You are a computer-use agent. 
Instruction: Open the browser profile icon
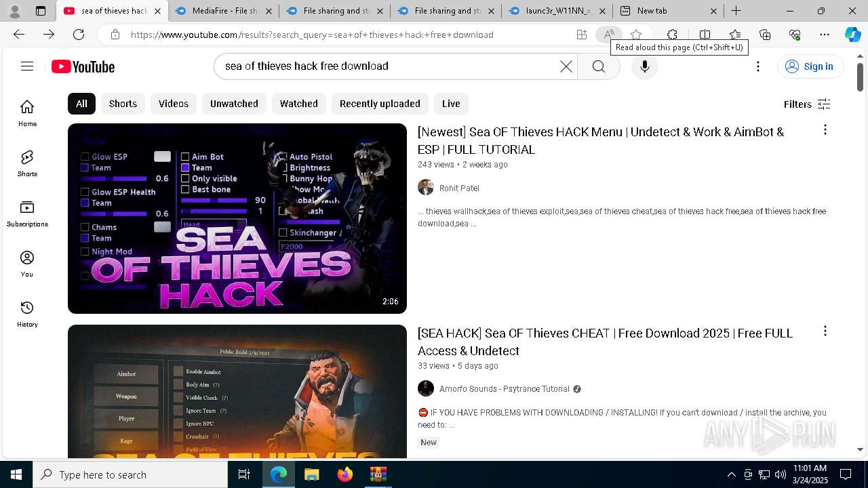click(15, 11)
